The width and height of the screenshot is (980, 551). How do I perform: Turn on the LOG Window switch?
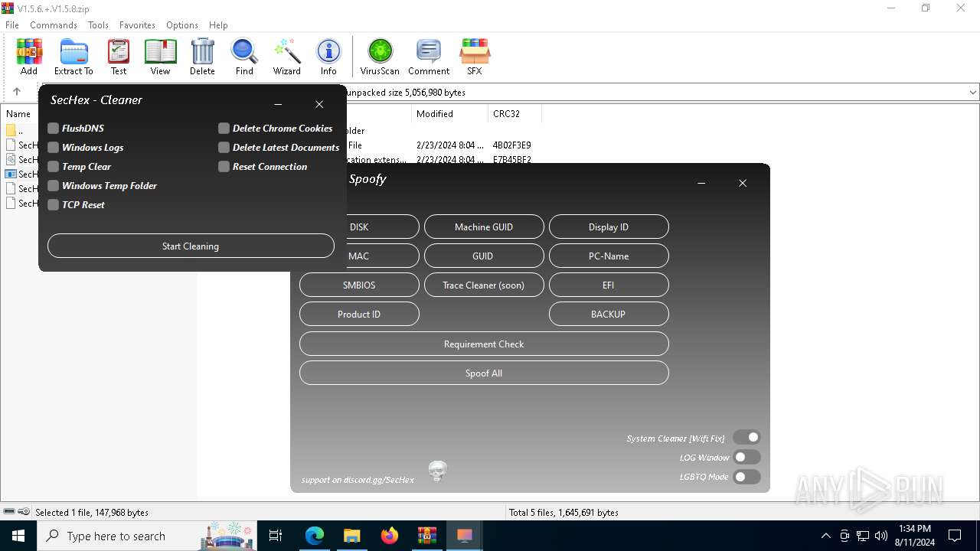(746, 458)
